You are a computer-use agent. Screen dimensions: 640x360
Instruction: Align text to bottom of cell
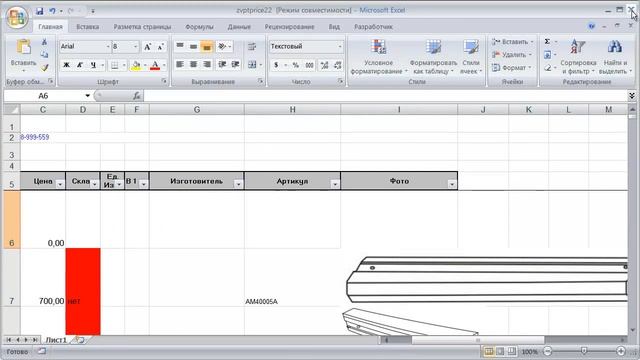pyautogui.click(x=207, y=46)
